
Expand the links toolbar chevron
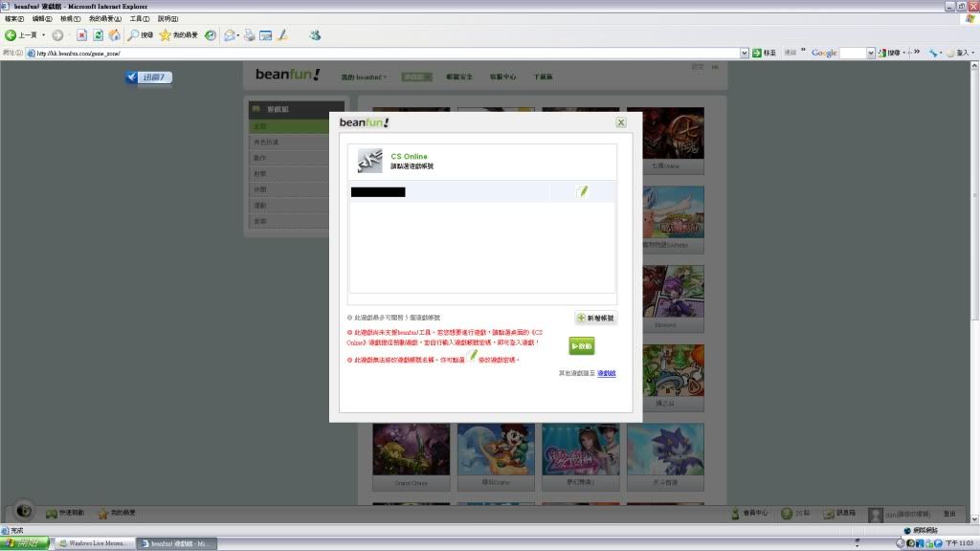point(803,52)
